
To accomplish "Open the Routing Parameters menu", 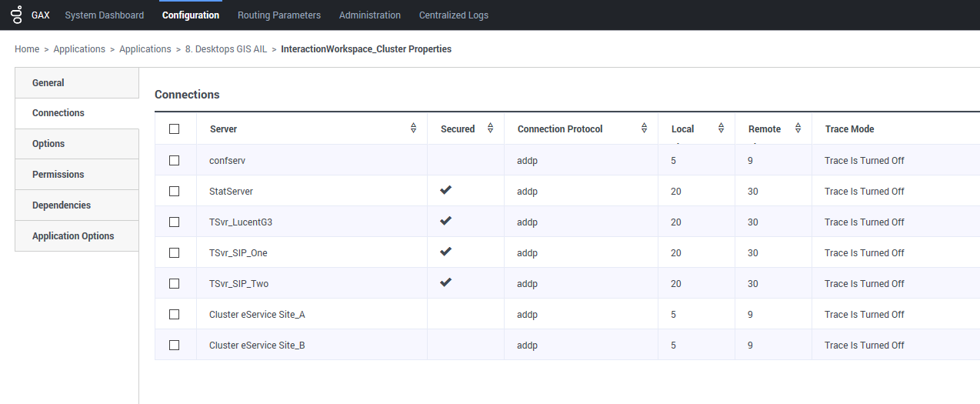I will (279, 15).
